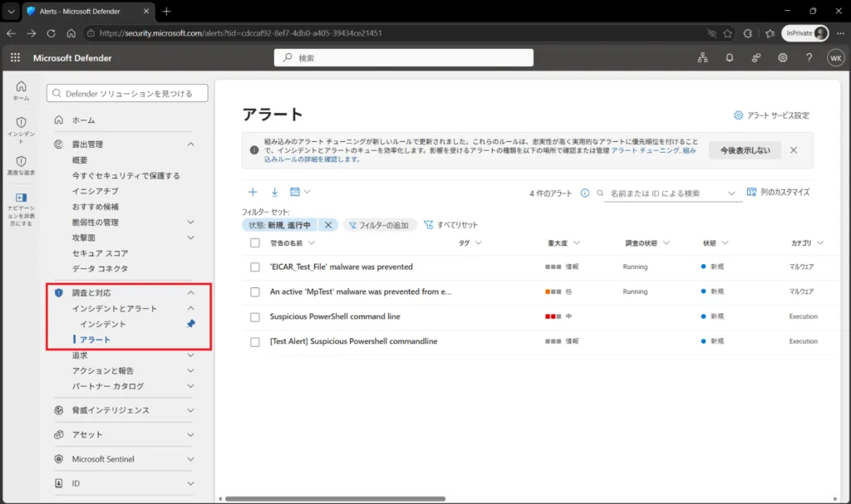This screenshot has width=851, height=504.
Task: Open セキュア スコア page
Action: coord(101,253)
